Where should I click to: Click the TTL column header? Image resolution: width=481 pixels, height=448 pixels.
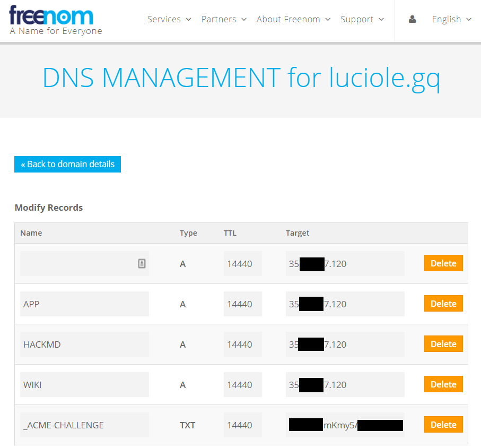point(230,233)
